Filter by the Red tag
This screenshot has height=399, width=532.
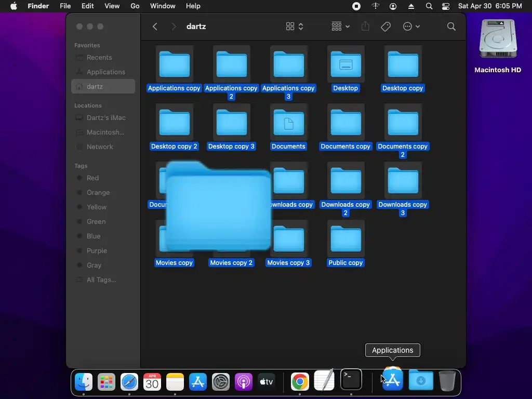point(103,178)
